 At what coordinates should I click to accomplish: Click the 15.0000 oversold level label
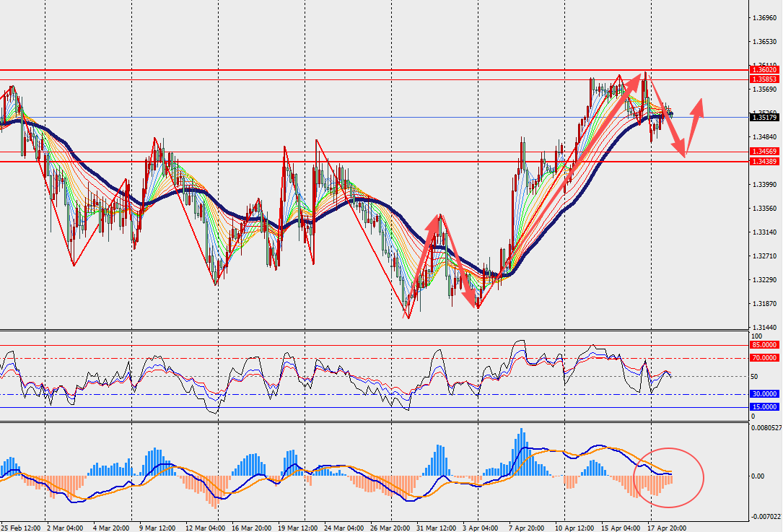(764, 408)
